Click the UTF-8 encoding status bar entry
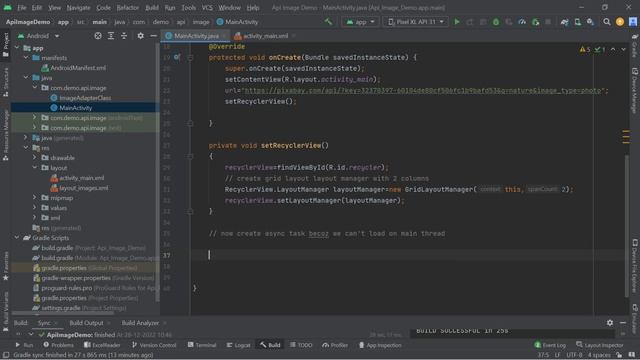 [574, 355]
